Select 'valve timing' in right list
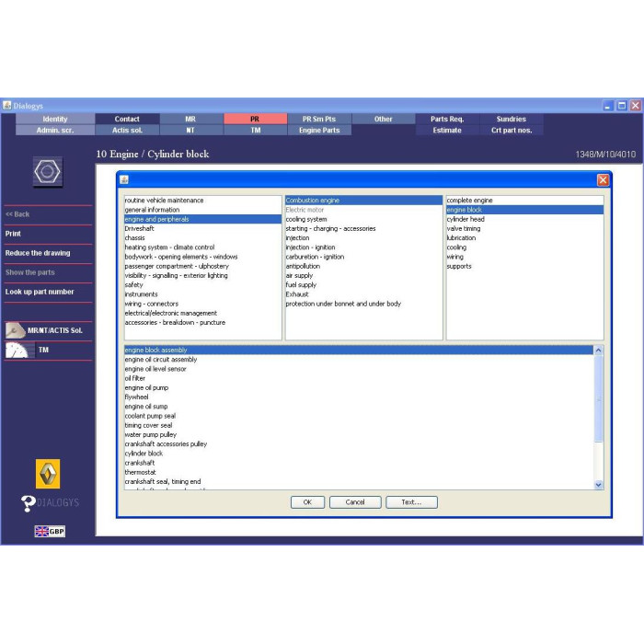This screenshot has height=644, width=644. pyautogui.click(x=525, y=229)
